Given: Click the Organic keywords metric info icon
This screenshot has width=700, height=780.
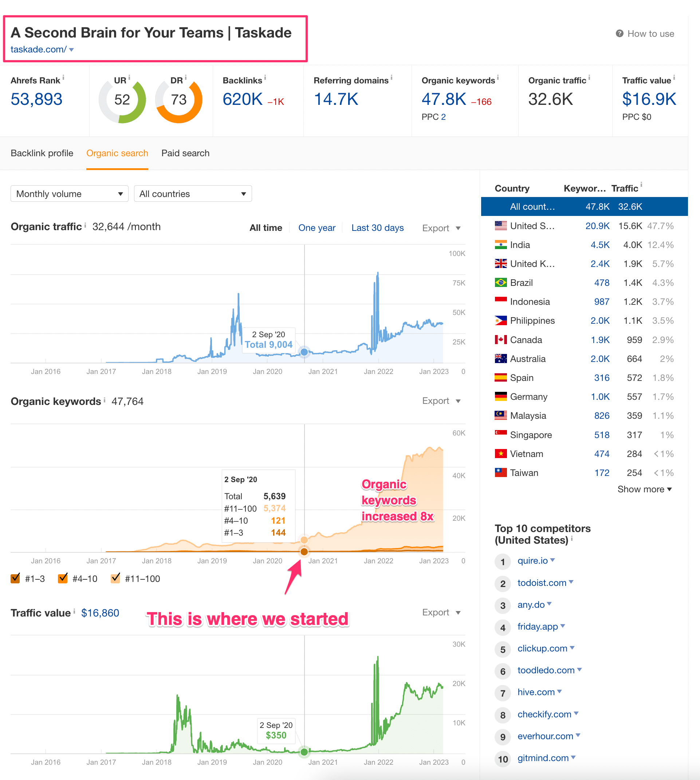Looking at the screenshot, I should pos(498,77).
